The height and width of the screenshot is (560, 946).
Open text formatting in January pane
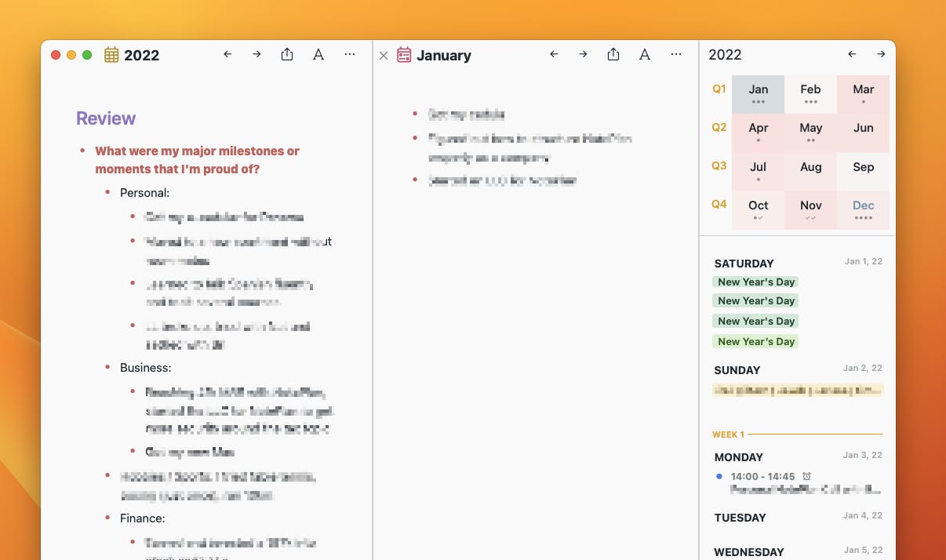click(x=645, y=54)
